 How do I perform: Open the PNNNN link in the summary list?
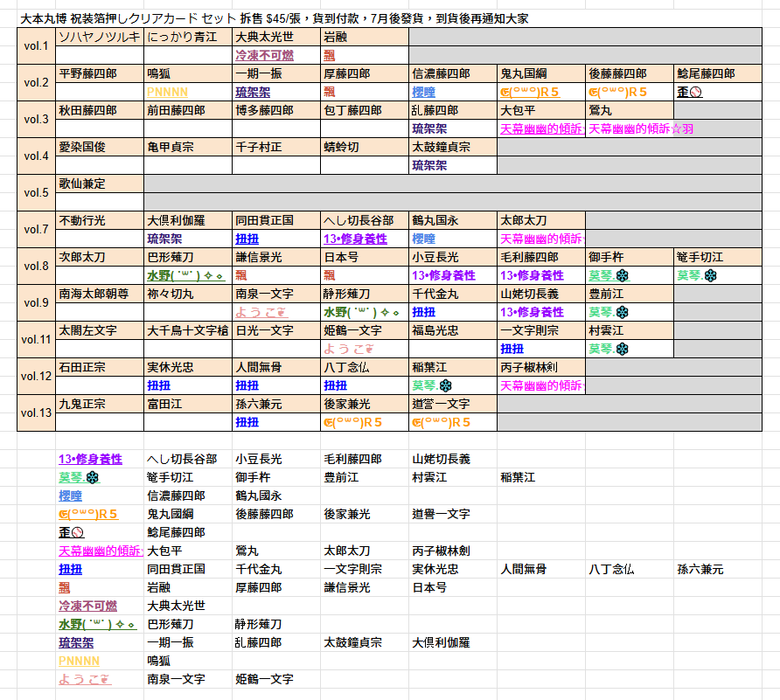[x=79, y=662]
